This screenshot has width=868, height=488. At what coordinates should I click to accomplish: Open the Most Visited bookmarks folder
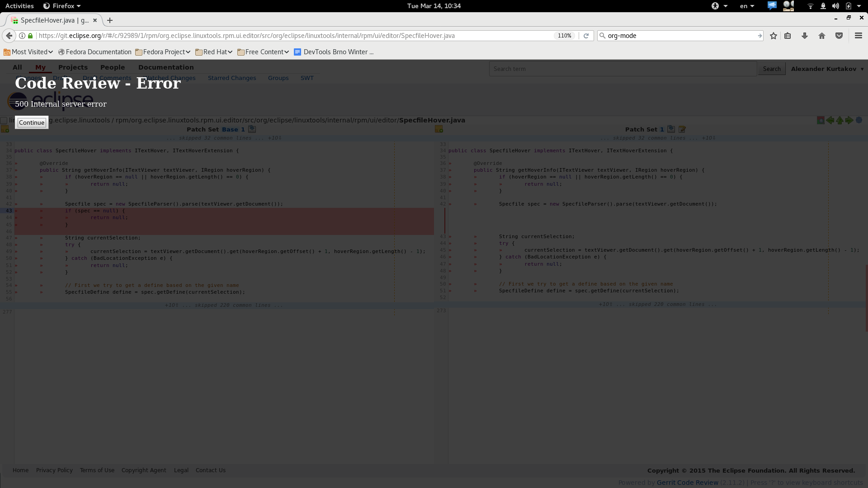(x=28, y=52)
